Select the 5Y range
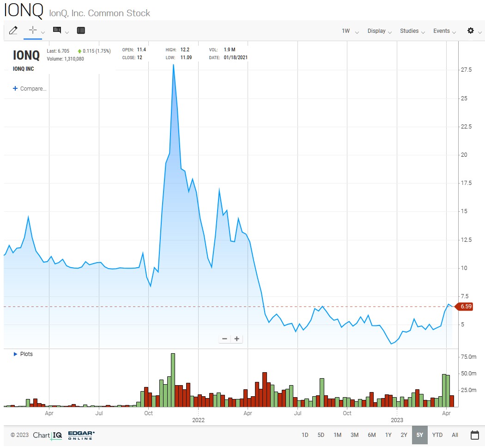Screen dimensions: 485x448 420,435
